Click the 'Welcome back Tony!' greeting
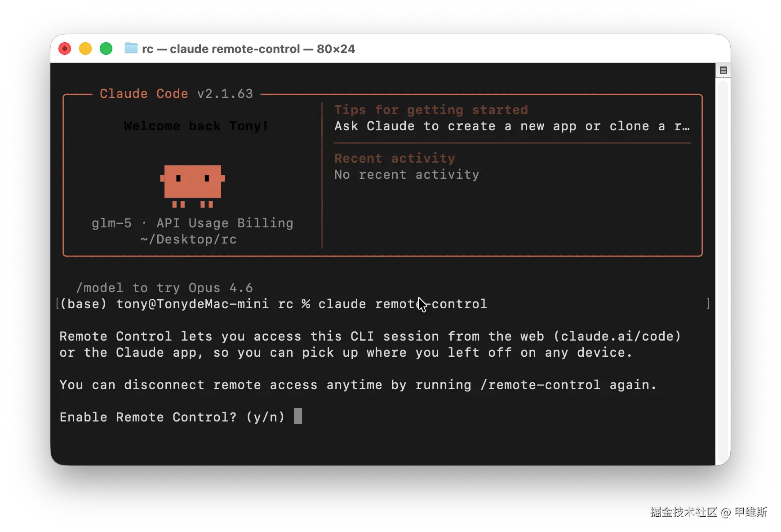The image size is (781, 532). 196,126
